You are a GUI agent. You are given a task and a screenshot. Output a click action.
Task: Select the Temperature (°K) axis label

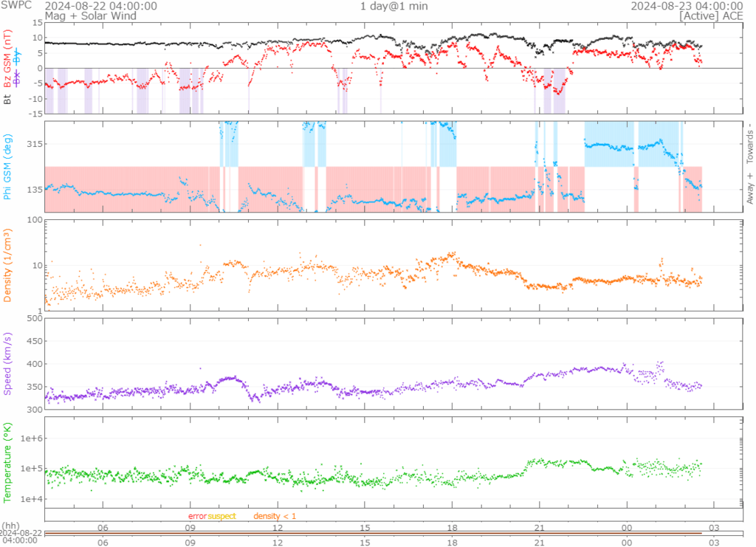(8, 461)
